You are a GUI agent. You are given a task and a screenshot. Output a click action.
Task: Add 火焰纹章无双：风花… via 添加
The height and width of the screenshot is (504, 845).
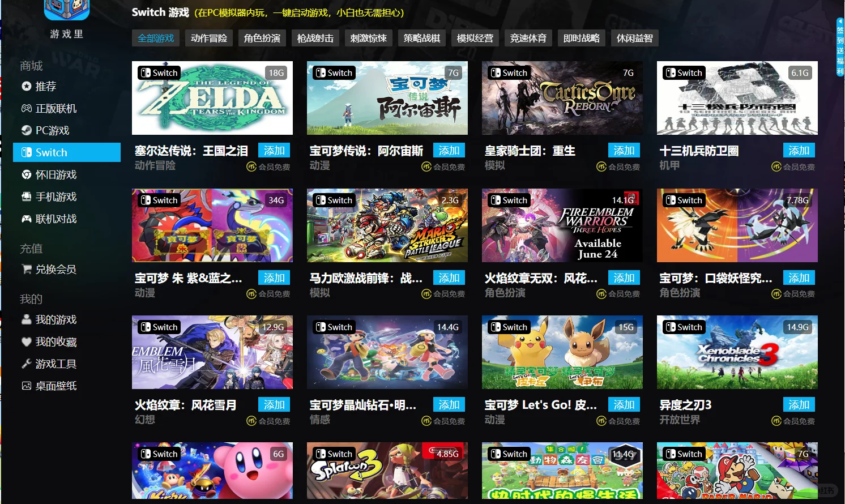point(624,277)
